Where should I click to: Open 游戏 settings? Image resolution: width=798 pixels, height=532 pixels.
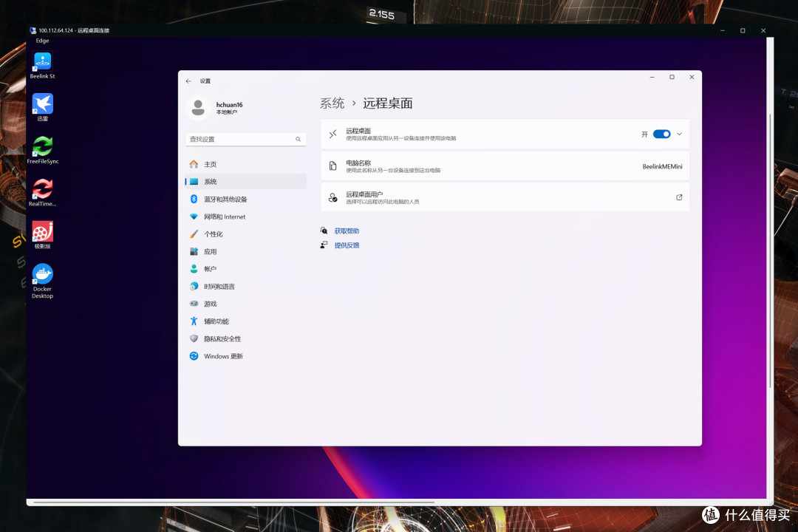[246, 304]
